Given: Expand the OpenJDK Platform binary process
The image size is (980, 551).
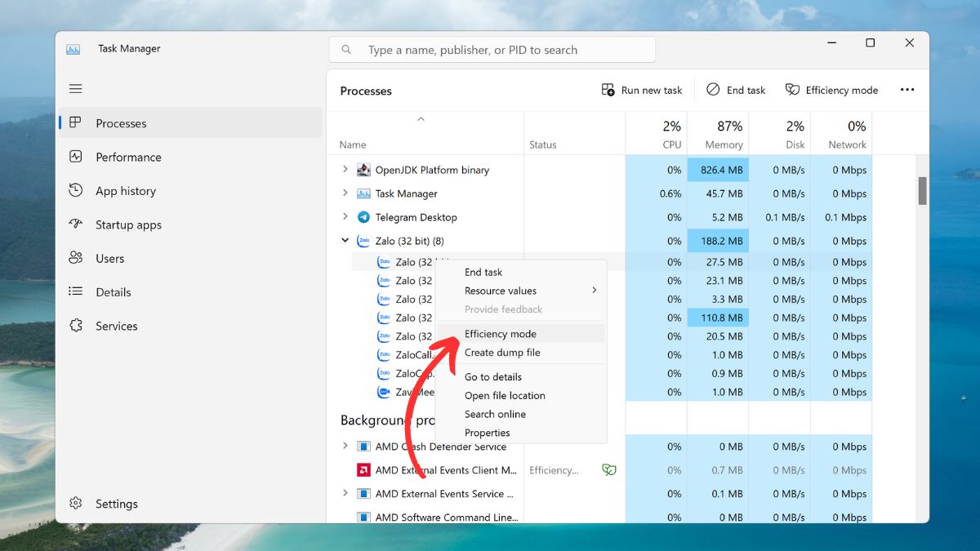Looking at the screenshot, I should click(x=345, y=170).
